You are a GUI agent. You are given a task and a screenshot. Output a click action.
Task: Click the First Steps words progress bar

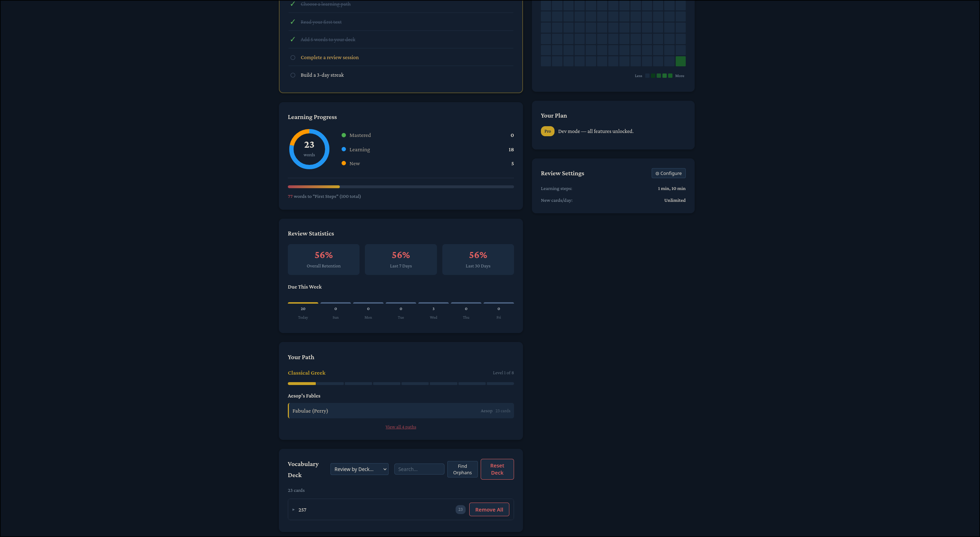[x=401, y=187]
